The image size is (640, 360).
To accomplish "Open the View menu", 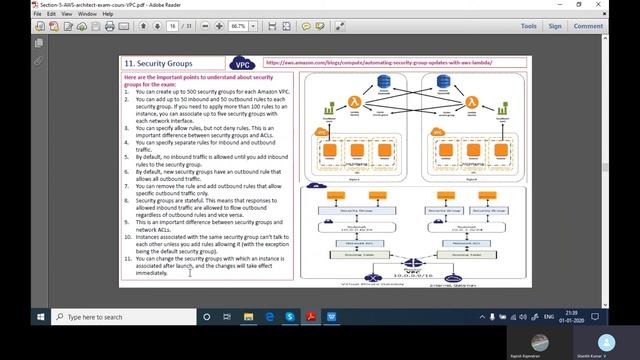I will coord(67,14).
